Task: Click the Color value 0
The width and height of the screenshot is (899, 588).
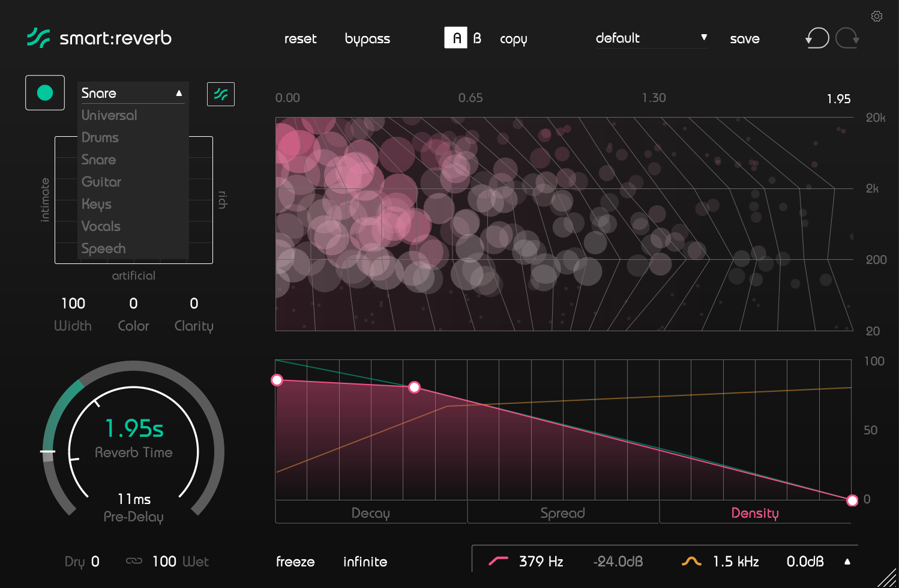Action: (133, 304)
